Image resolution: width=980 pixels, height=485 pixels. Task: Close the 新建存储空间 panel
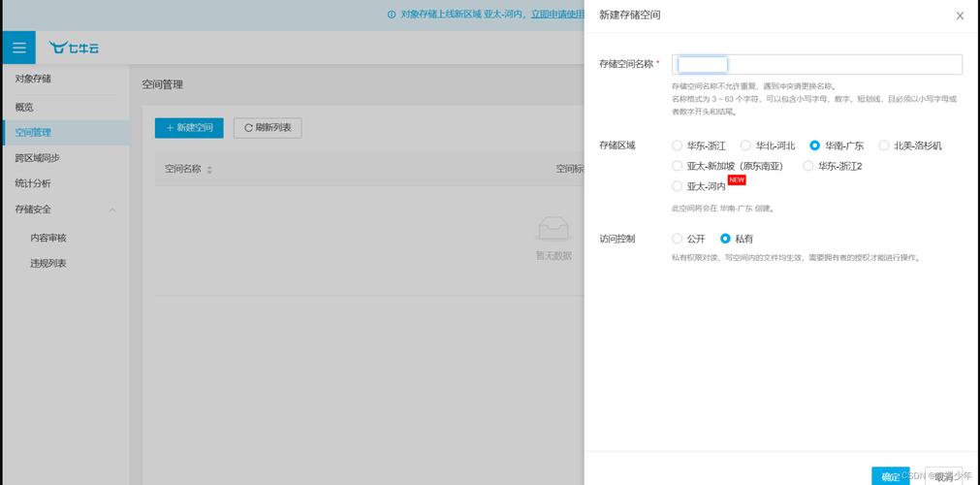click(x=960, y=16)
